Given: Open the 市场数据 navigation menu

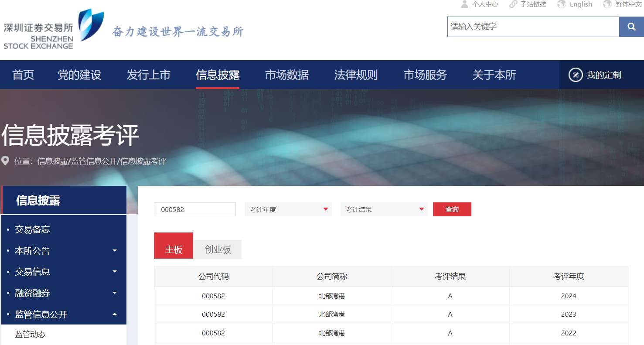Looking at the screenshot, I should (286, 75).
